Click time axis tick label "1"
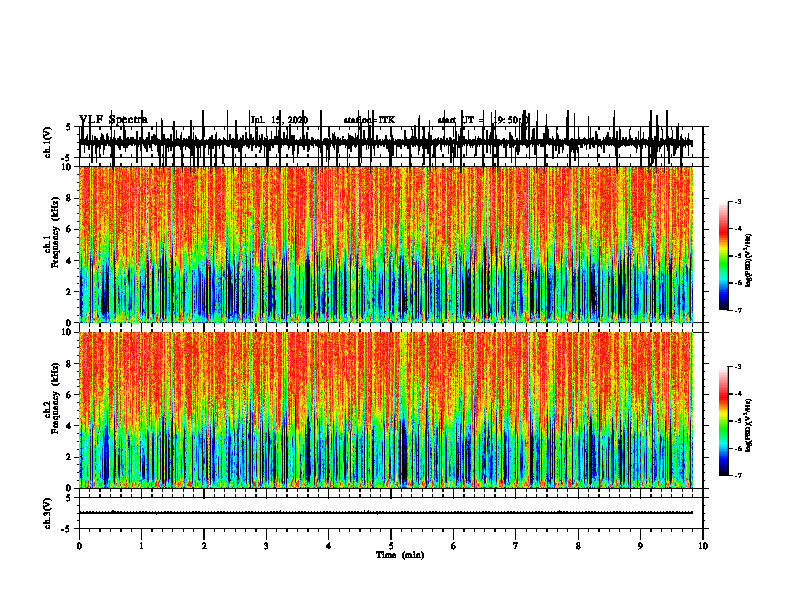The image size is (792, 612). (141, 546)
